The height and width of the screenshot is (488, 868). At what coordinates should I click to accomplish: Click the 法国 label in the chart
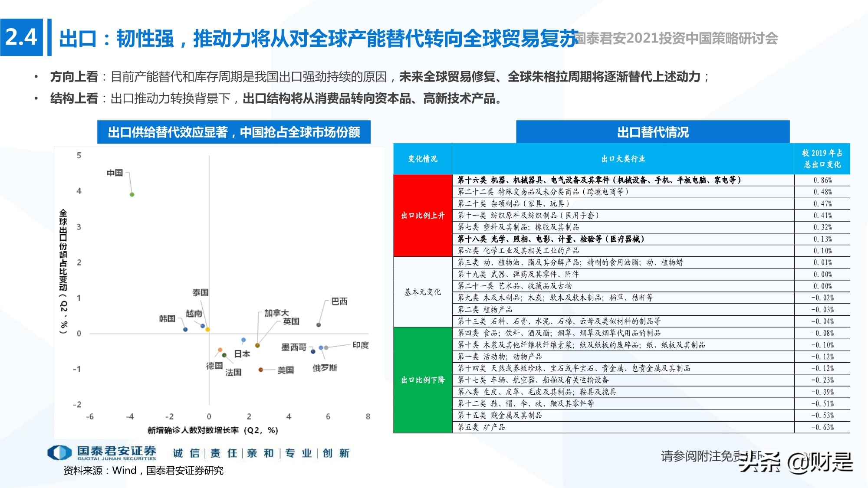click(x=233, y=372)
